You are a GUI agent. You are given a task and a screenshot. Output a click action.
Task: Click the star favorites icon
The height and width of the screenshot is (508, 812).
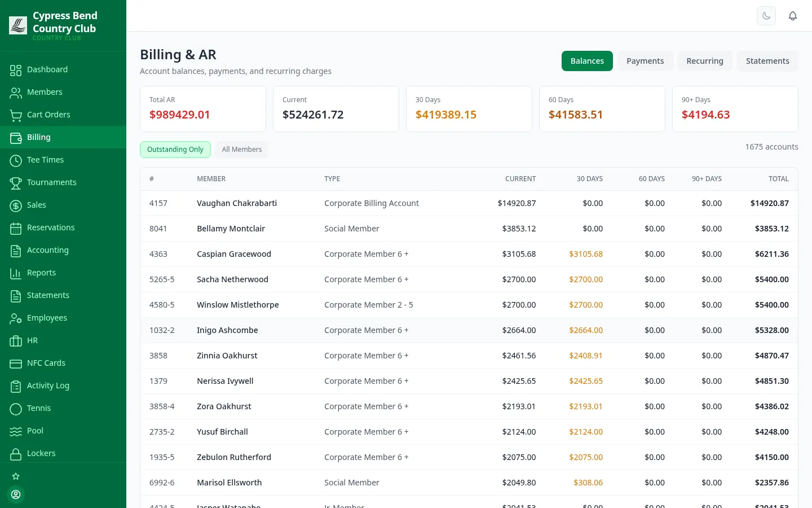16,476
